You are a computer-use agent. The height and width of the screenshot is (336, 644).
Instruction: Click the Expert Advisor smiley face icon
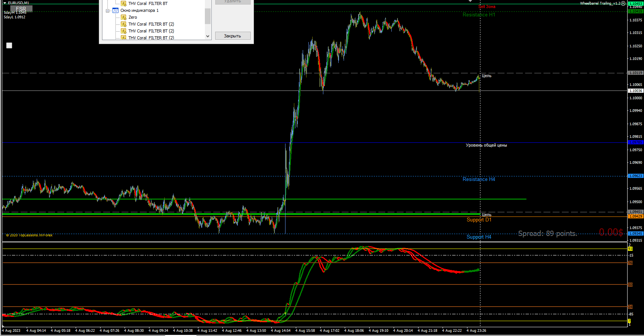tap(623, 3)
